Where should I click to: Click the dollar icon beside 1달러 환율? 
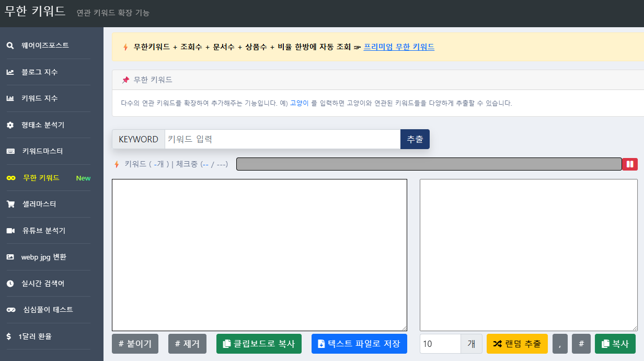9,336
